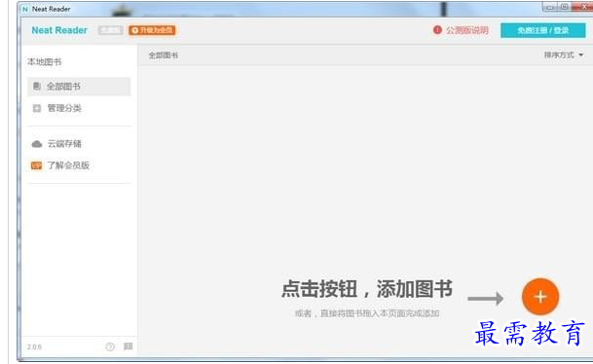Open the 公测版说明 notice link

click(466, 30)
